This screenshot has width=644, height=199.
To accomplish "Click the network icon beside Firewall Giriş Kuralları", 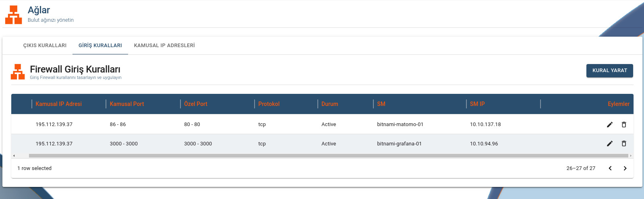I will point(18,72).
